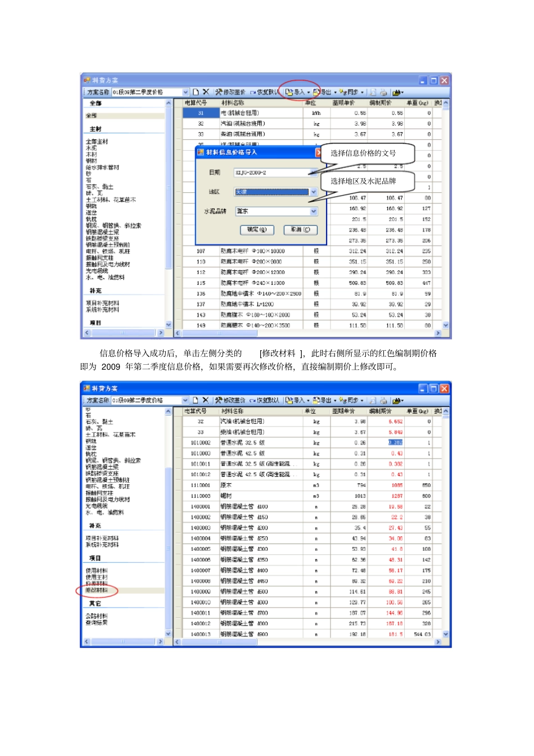Click code 1400013 in the red-price window table
Viewport: 534px width, 756px height.
click(201, 634)
